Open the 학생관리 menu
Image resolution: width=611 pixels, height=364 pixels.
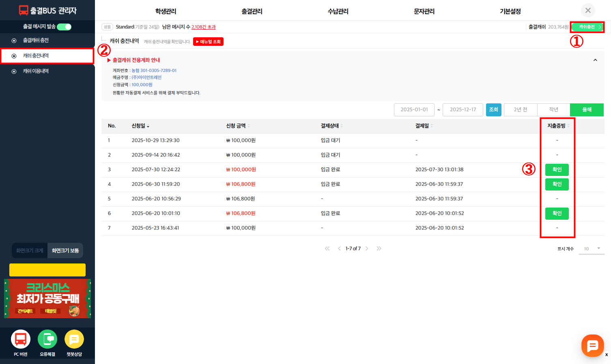click(x=166, y=11)
